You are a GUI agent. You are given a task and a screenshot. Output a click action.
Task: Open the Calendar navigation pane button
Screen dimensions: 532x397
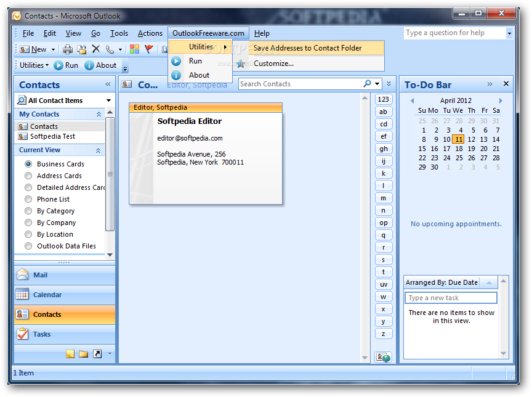pos(65,295)
